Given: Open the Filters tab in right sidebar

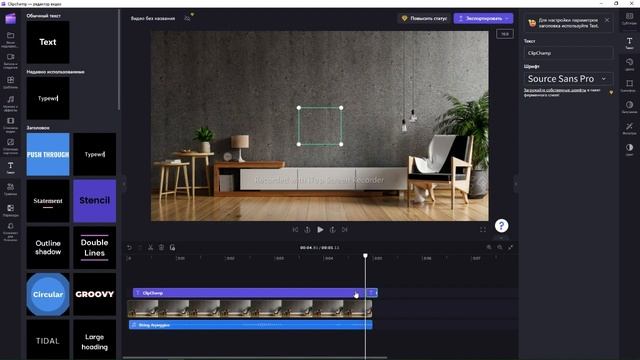Looking at the screenshot, I should 629,128.
